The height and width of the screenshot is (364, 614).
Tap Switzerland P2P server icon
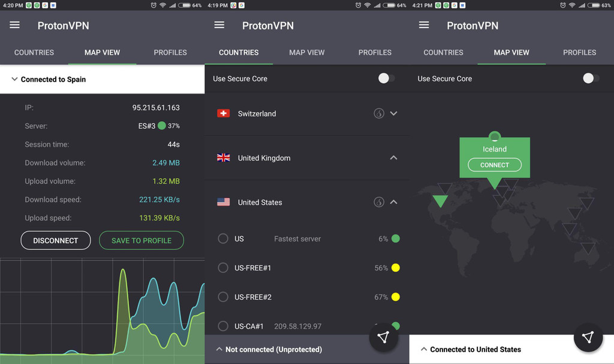click(x=379, y=113)
